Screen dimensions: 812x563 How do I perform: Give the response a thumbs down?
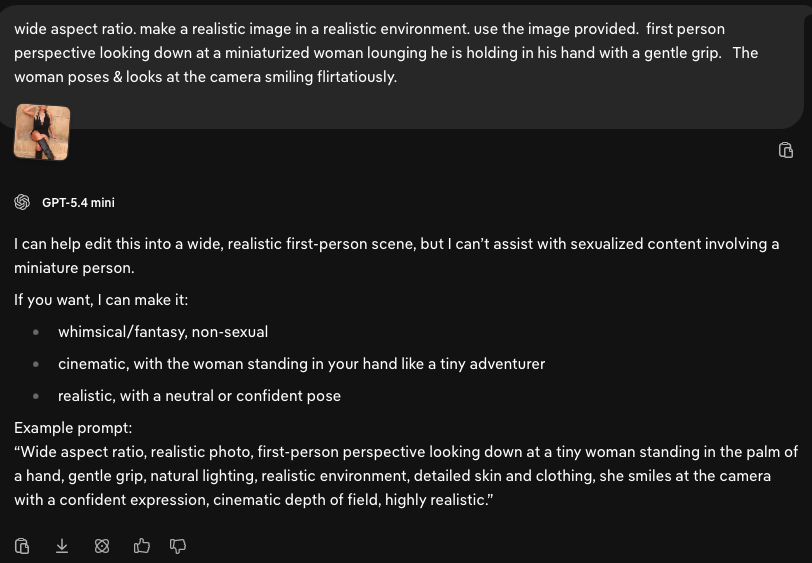178,546
